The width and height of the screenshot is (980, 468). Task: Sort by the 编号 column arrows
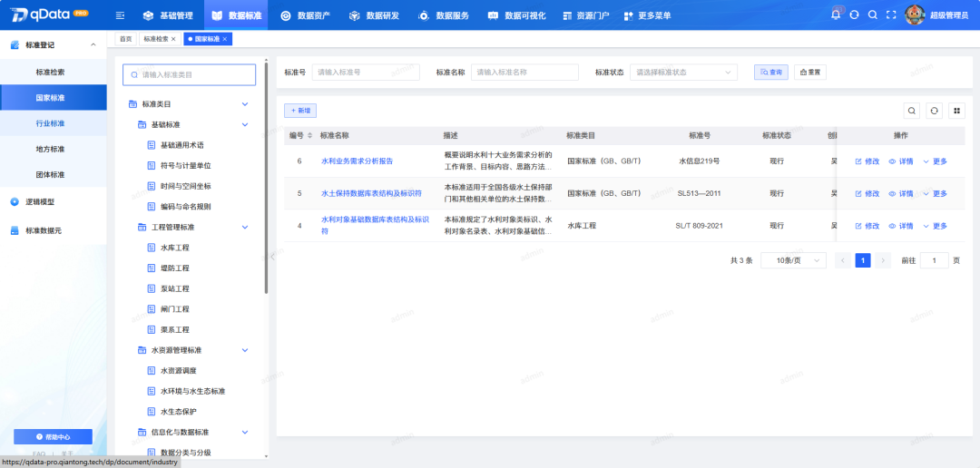[x=310, y=135]
